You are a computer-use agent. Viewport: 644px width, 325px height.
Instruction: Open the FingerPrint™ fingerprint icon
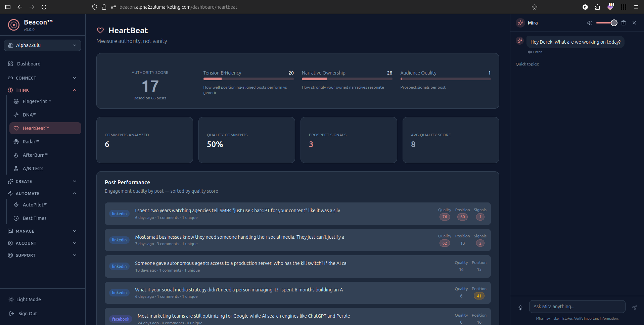(16, 101)
